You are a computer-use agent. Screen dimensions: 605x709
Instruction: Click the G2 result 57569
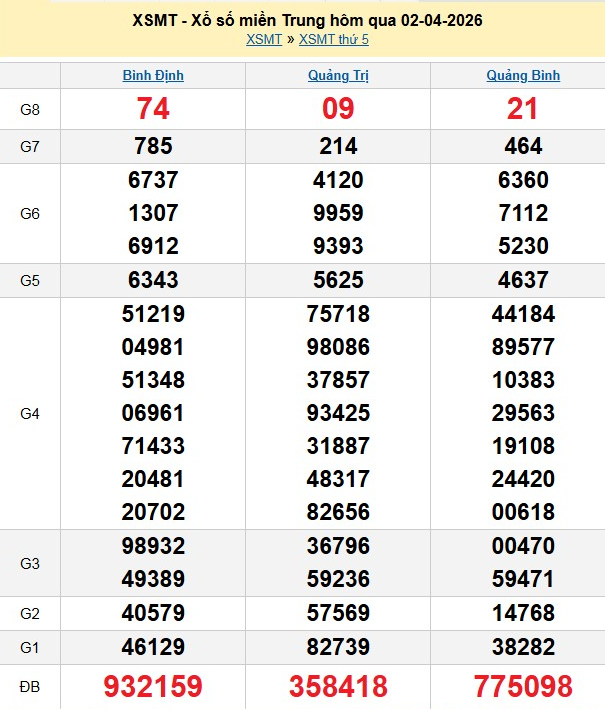338,613
